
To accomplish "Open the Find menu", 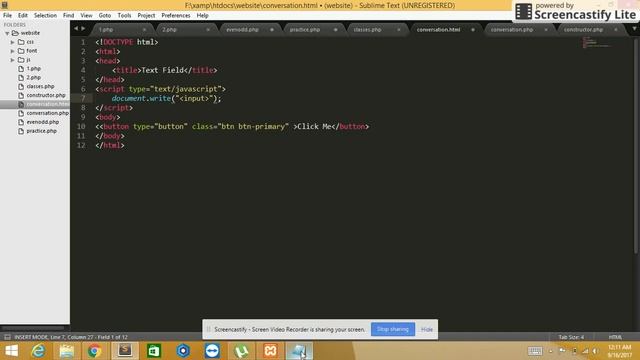I will [68, 16].
